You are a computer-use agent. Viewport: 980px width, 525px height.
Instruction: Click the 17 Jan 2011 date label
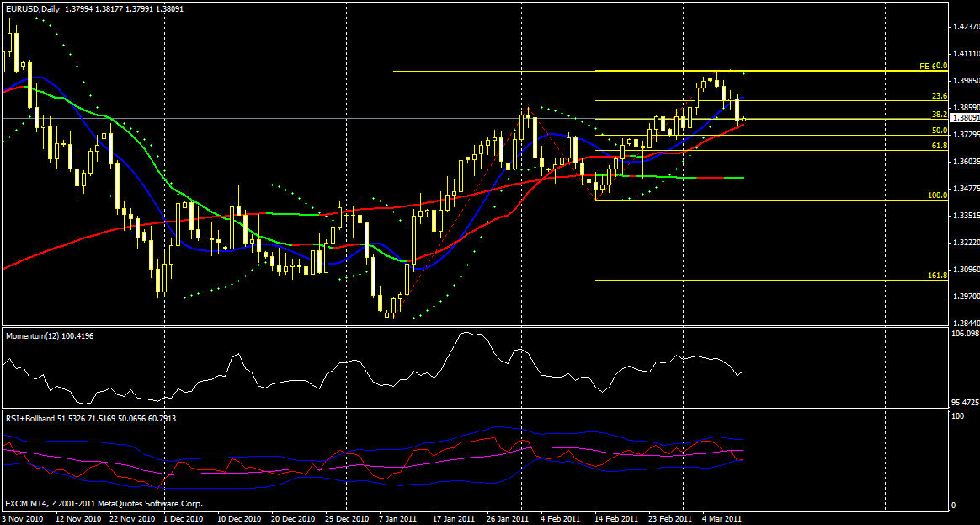[x=455, y=519]
